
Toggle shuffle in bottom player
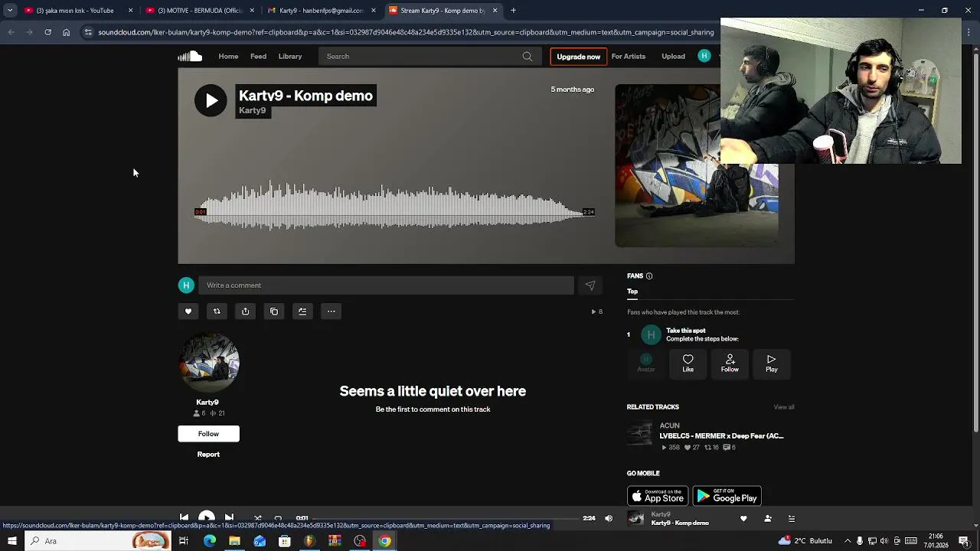(x=257, y=518)
